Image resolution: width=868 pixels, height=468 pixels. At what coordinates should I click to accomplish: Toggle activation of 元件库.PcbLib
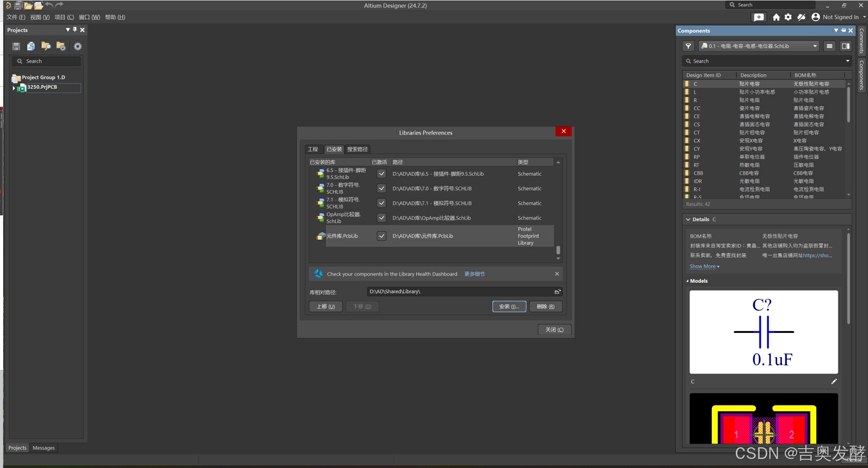tap(382, 236)
